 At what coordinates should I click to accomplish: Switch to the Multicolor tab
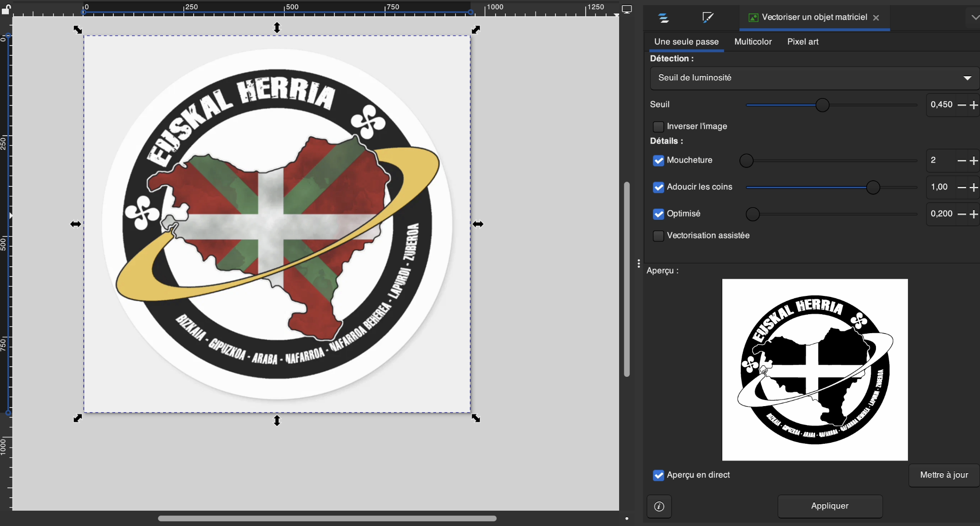(x=752, y=42)
